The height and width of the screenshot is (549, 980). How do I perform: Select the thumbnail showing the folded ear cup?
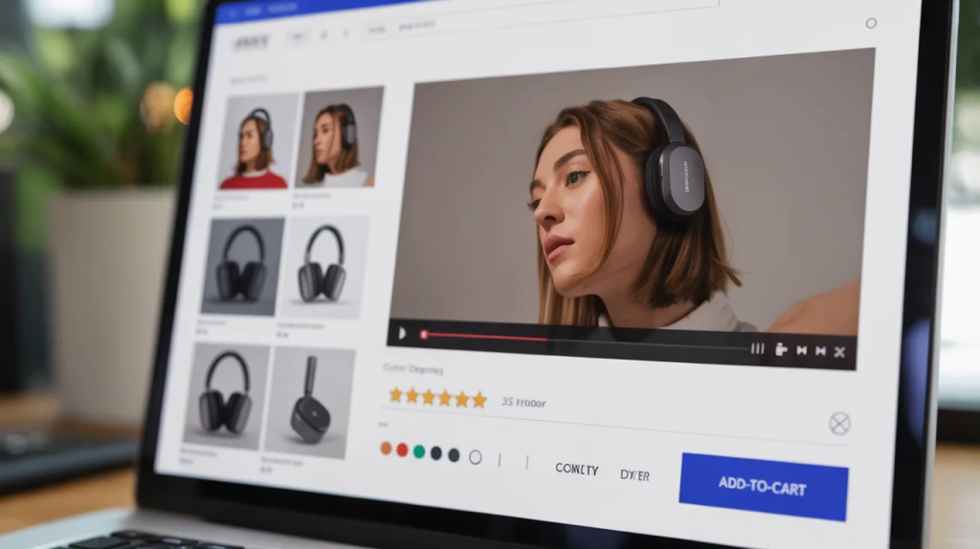click(309, 403)
